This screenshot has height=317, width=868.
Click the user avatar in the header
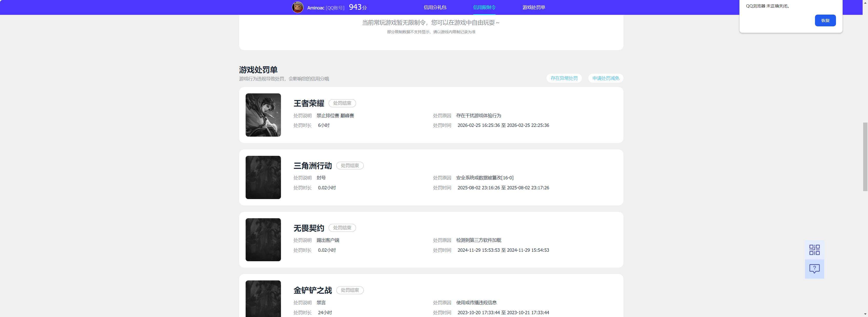pos(298,7)
